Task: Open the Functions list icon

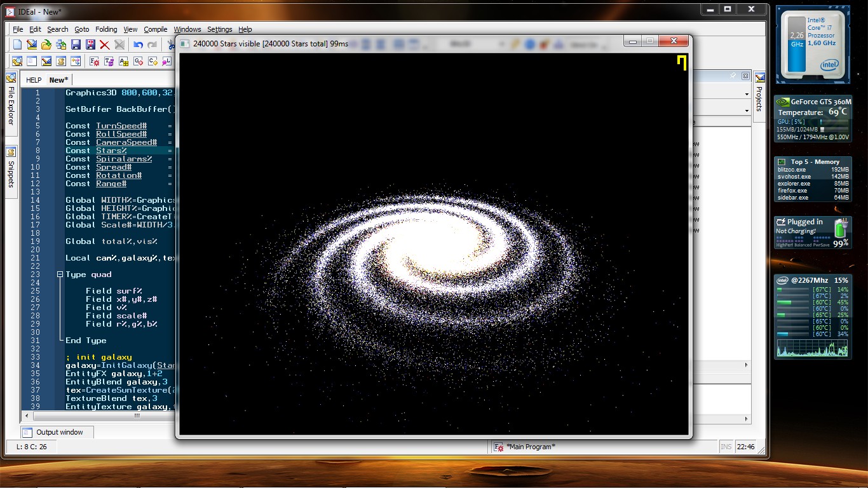Action: point(95,62)
